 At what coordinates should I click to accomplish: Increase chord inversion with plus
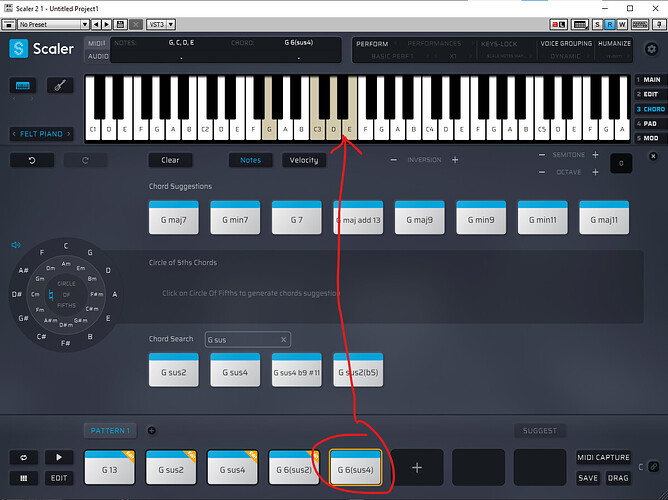tap(455, 160)
